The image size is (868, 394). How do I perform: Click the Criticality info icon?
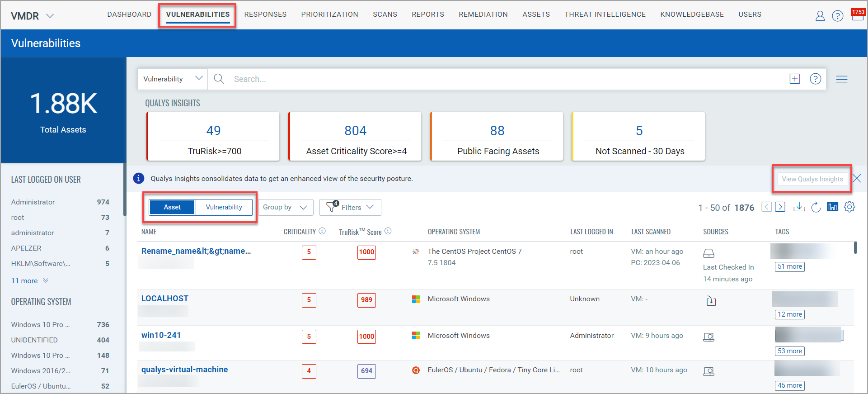(322, 231)
